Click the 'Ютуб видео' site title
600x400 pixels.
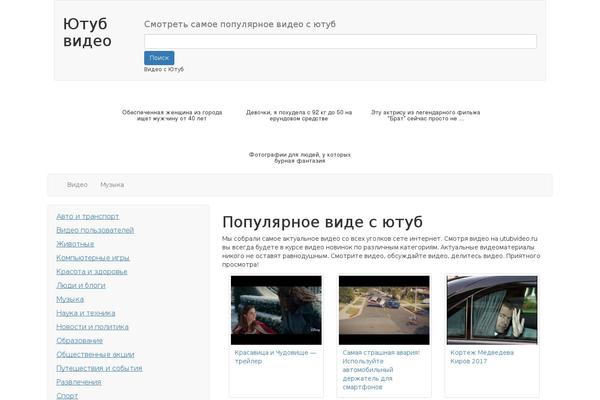87,32
